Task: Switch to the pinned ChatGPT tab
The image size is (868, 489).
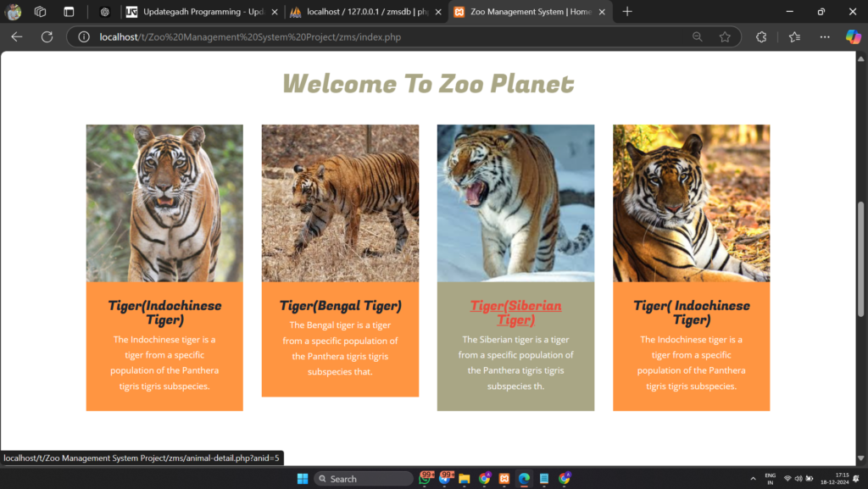Action: pos(104,12)
